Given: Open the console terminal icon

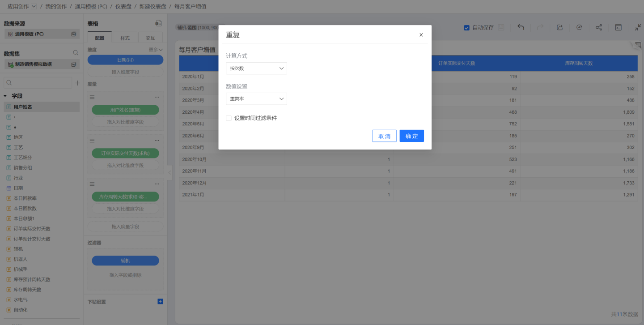Looking at the screenshot, I should click(x=618, y=27).
